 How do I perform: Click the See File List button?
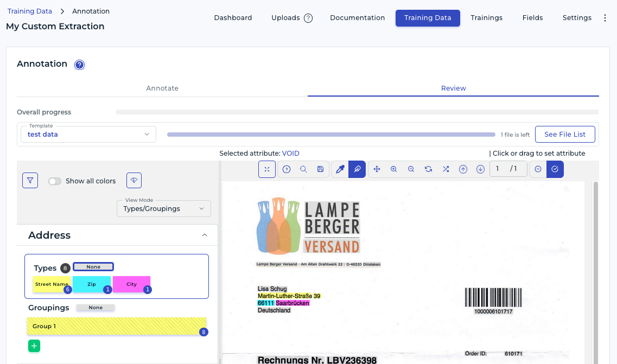[565, 134]
